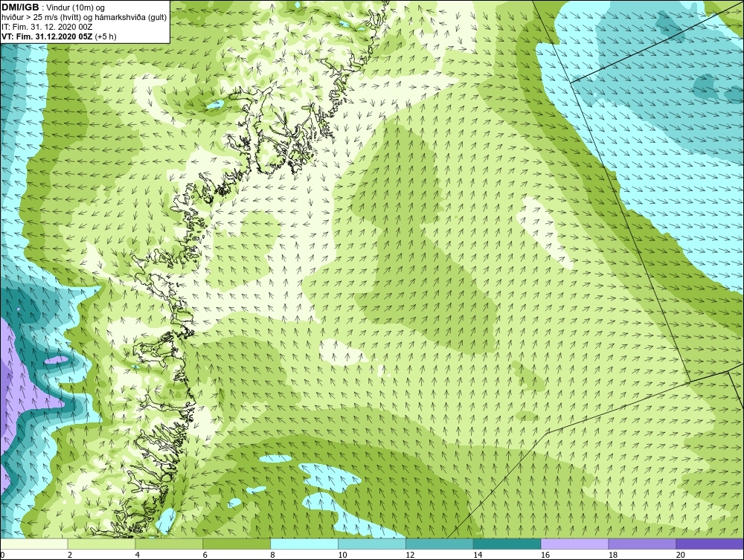744x560 pixels.
Task: Click the 'DMI/IGB' title text
Action: coord(20,7)
